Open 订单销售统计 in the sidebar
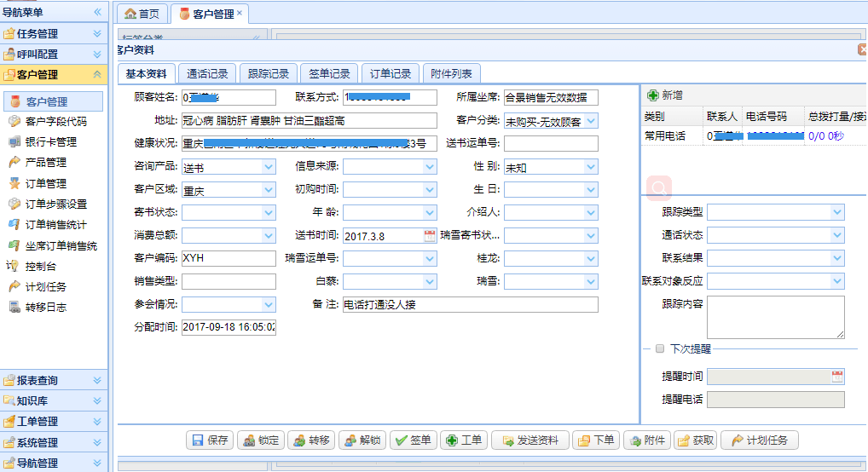The height and width of the screenshot is (472, 868). pos(55,225)
